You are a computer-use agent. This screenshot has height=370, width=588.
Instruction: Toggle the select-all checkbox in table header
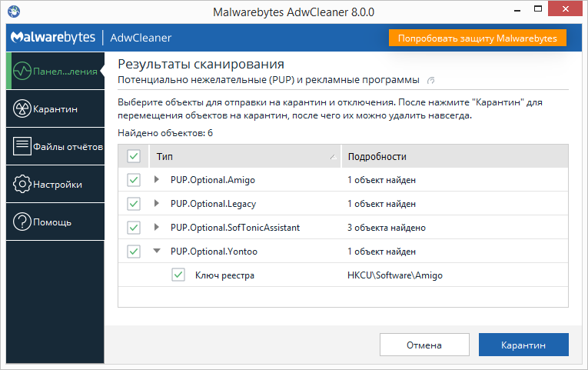click(x=134, y=156)
